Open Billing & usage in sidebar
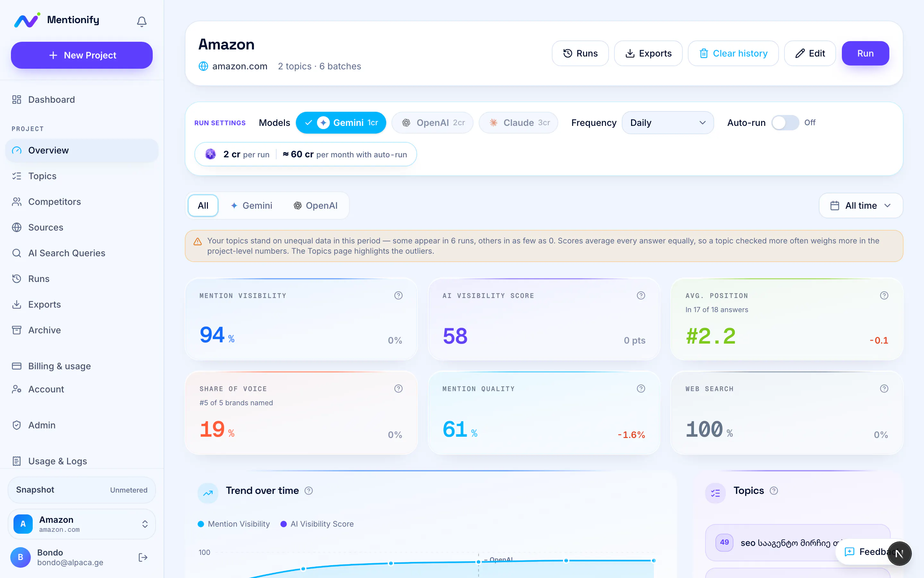924x578 pixels. click(82, 366)
